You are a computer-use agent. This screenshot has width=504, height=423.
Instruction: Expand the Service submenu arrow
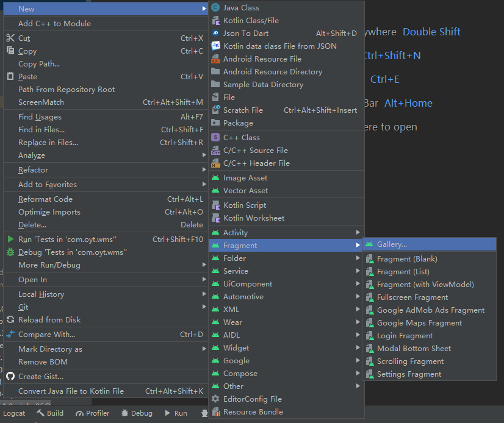click(x=358, y=271)
